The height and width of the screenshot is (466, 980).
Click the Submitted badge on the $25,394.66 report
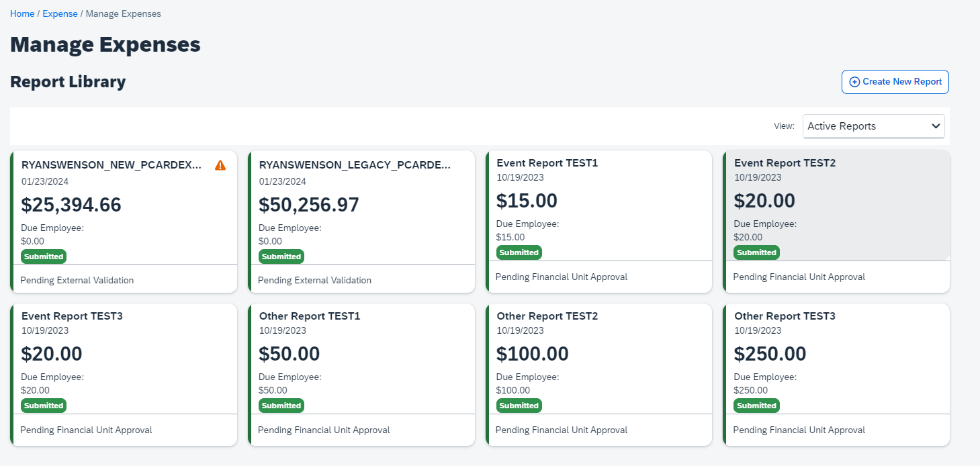point(44,257)
